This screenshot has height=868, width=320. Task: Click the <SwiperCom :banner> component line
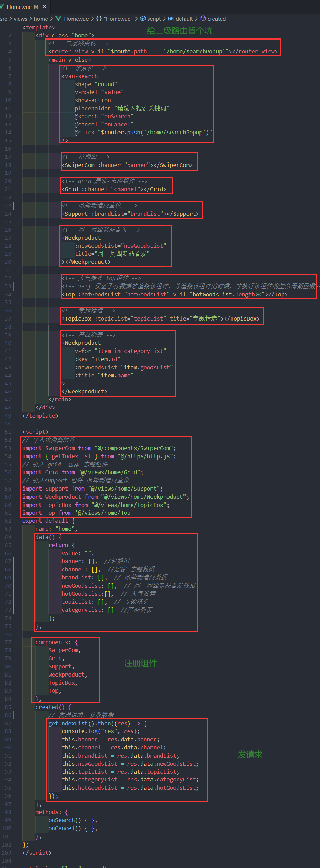[x=127, y=165]
